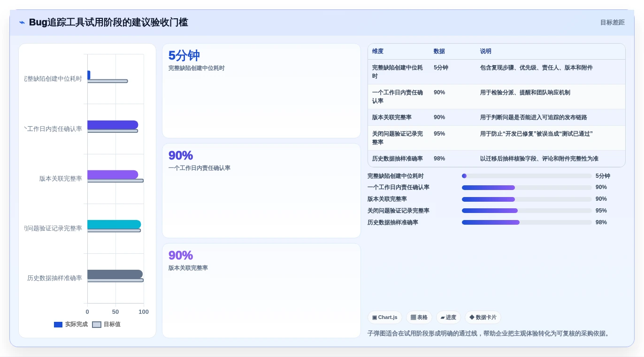Click the 版本关联完整率 progress bar
Viewport: 644px width, 357px height.
(x=527, y=199)
